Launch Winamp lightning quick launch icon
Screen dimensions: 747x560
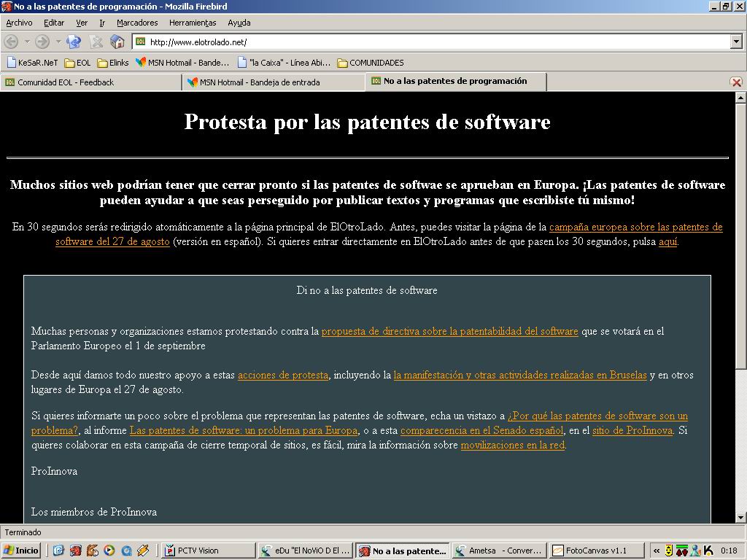click(x=143, y=551)
